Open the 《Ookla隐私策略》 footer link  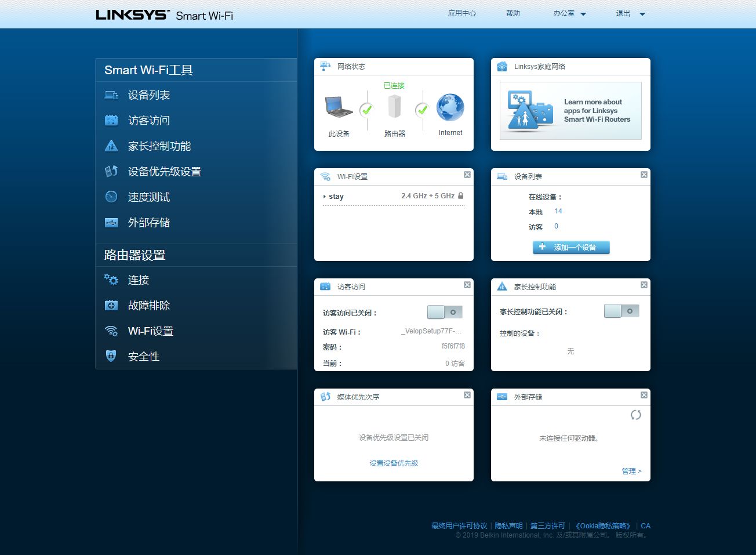coord(602,526)
